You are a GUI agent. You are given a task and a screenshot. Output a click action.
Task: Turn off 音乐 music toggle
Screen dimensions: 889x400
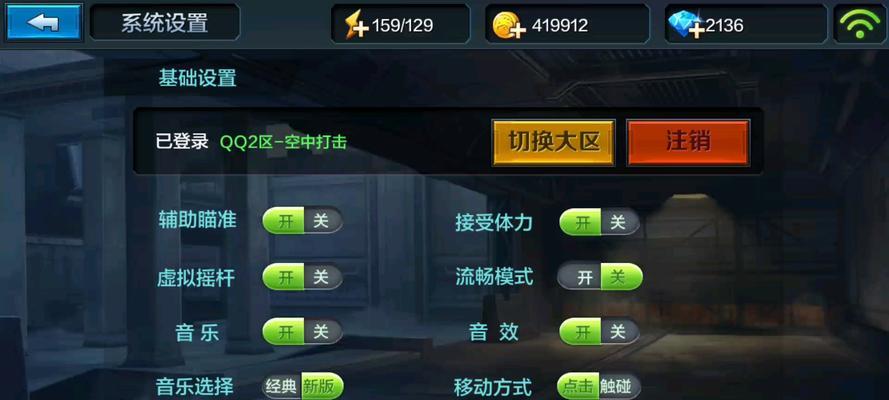tap(321, 331)
